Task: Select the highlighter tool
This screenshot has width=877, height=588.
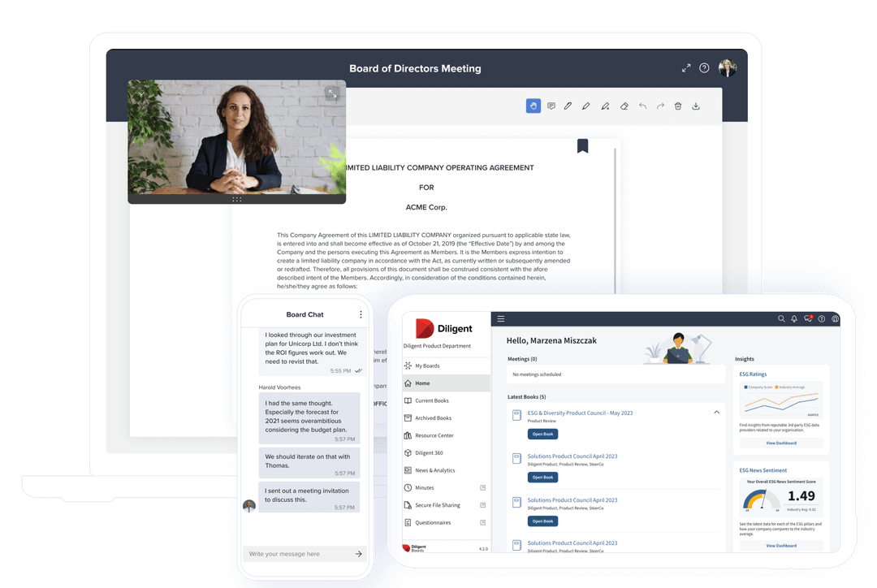Action: (586, 106)
